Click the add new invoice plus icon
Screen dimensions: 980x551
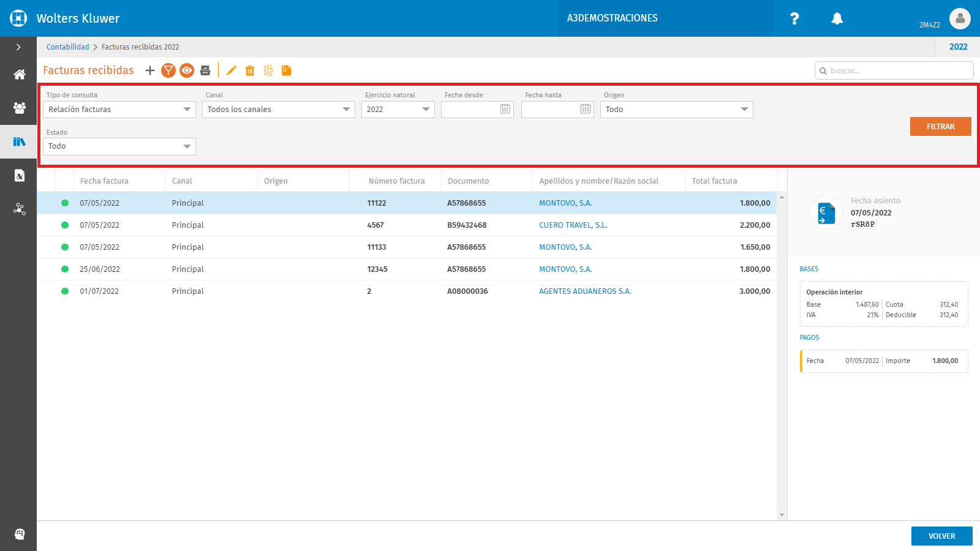[x=150, y=70]
